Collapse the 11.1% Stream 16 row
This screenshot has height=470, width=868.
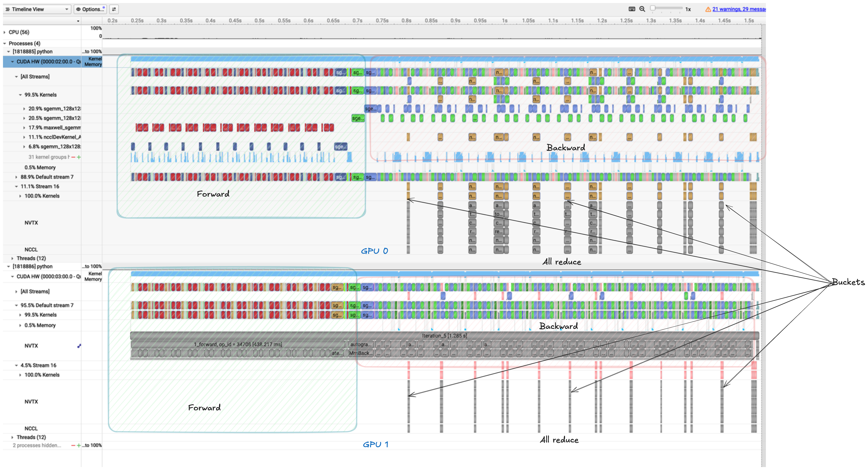pyautogui.click(x=16, y=186)
